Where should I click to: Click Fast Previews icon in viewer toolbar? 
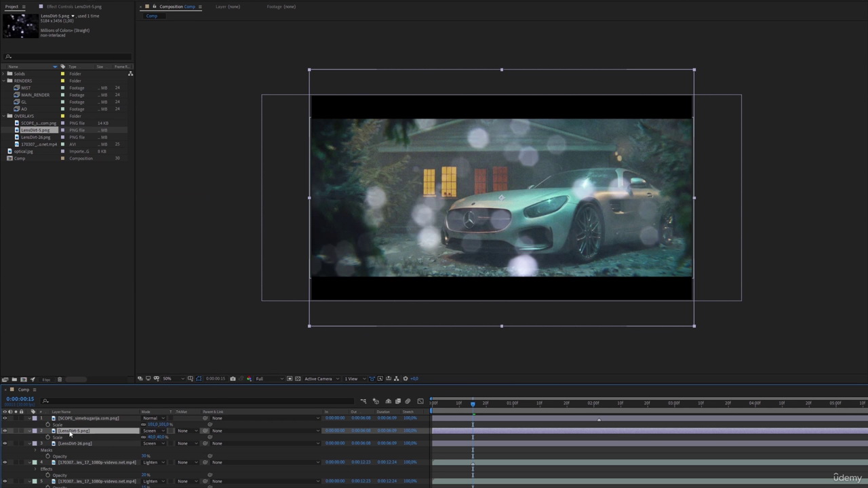pyautogui.click(x=380, y=379)
